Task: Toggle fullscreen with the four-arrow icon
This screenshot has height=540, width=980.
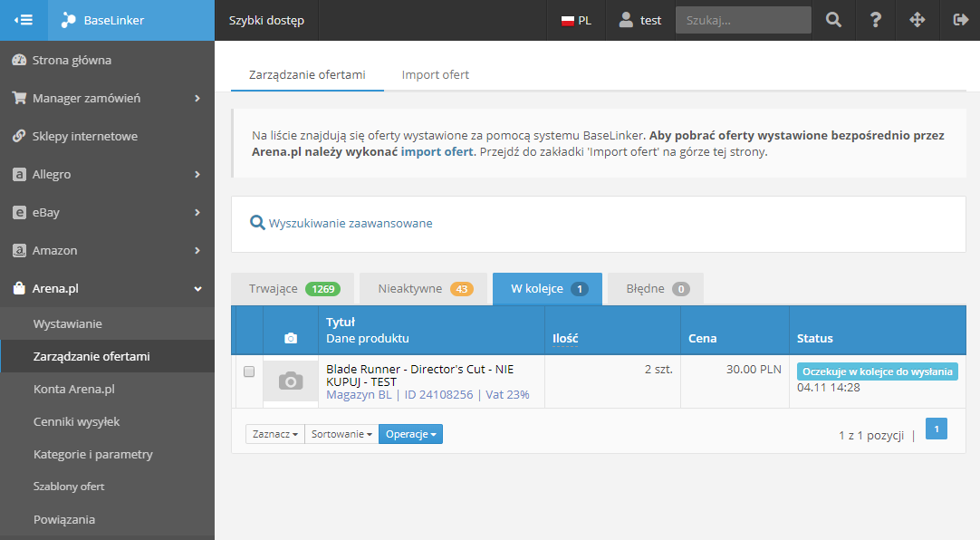Action: pyautogui.click(x=917, y=20)
